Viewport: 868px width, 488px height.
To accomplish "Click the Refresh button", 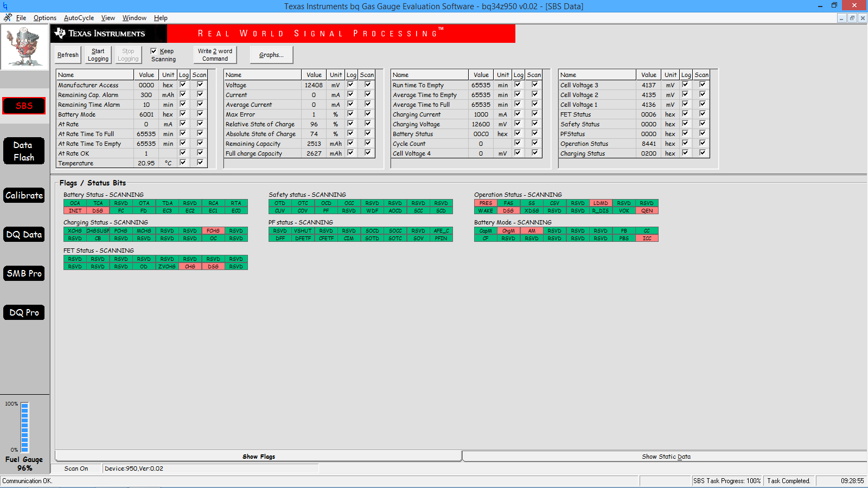I will coord(68,55).
